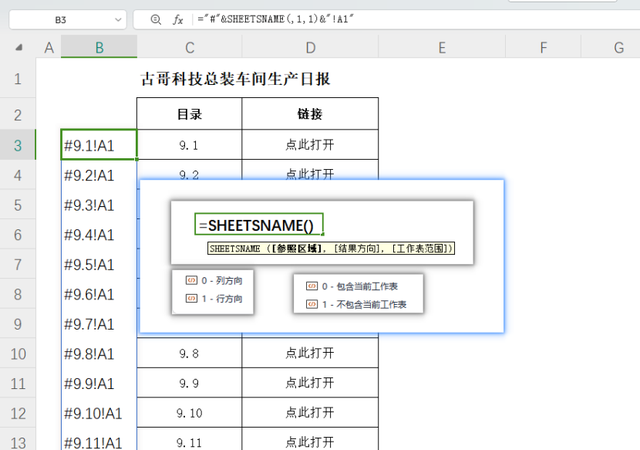Click catalog cell 9.1
Viewport: 640px width, 450px height.
tap(189, 145)
